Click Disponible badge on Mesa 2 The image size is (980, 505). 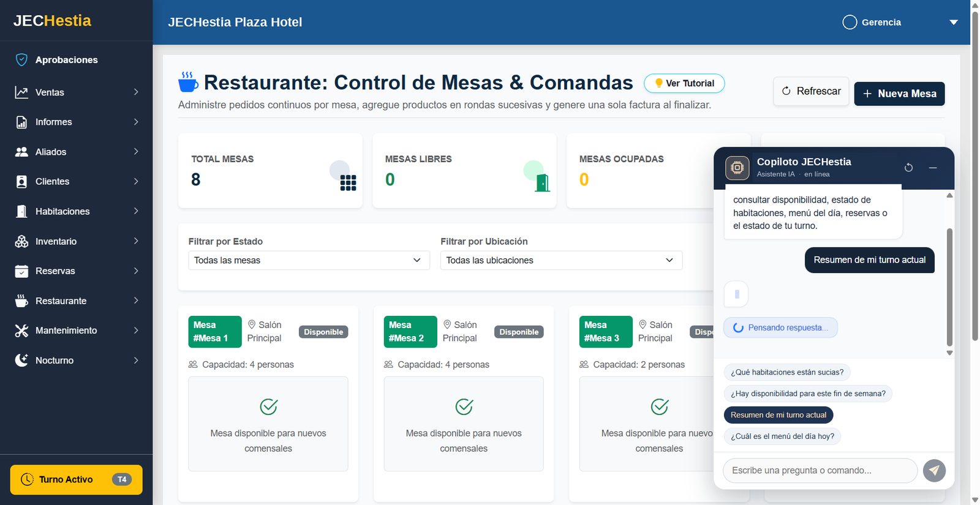coord(519,332)
